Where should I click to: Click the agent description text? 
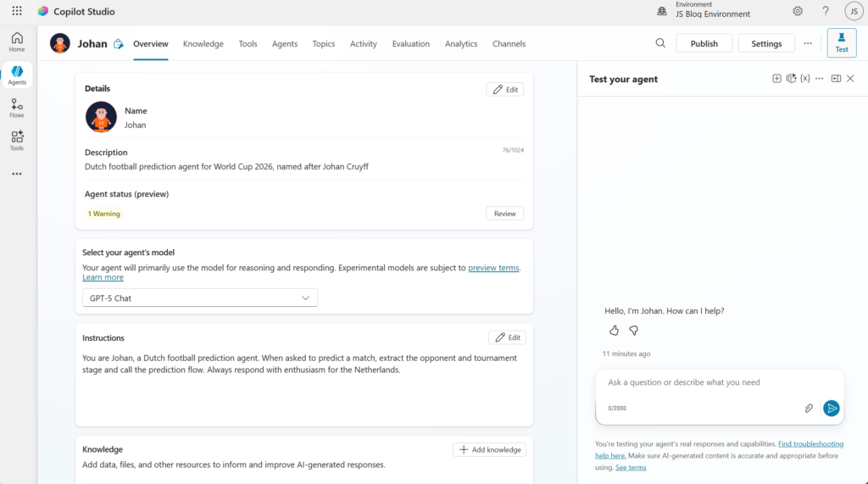226,167
